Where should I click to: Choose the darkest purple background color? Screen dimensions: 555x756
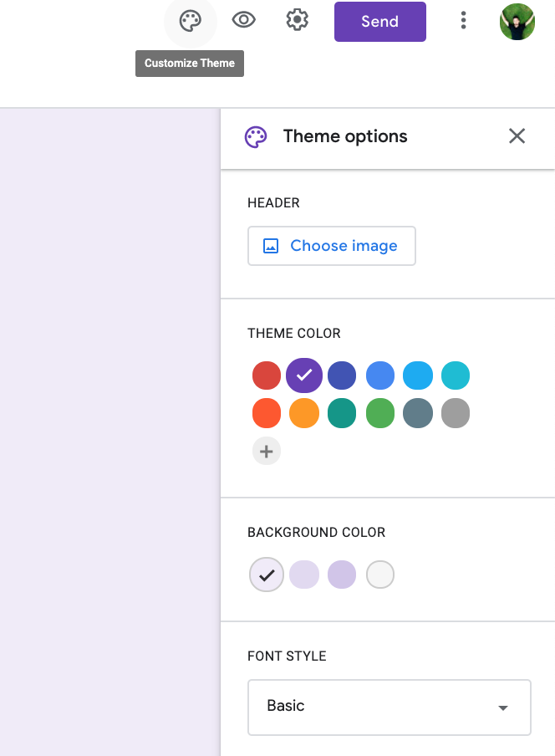point(342,575)
